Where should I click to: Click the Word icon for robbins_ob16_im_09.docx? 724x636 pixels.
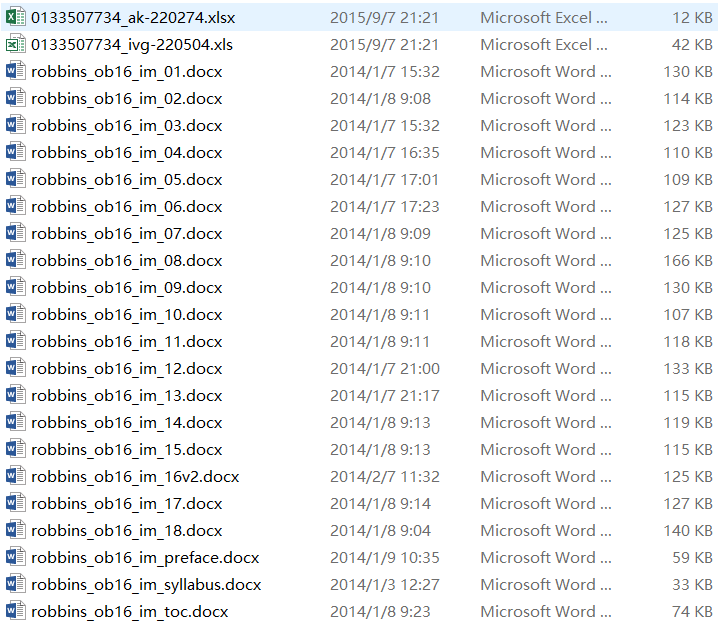[x=15, y=287]
